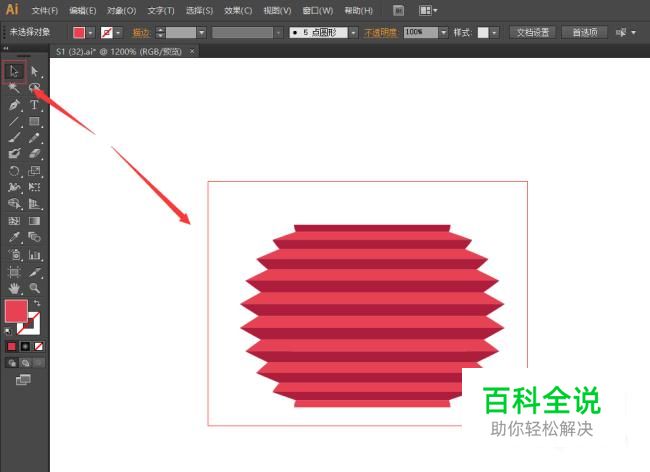Select the Column Graph tool
This screenshot has height=472, width=650.
[x=34, y=254]
